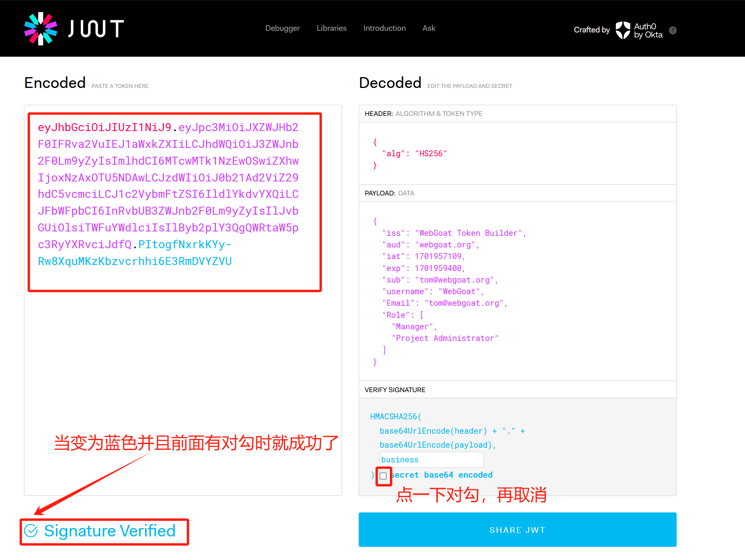Viewport: 745px width, 560px height.
Task: Click the SHARE JWT button
Action: (517, 530)
